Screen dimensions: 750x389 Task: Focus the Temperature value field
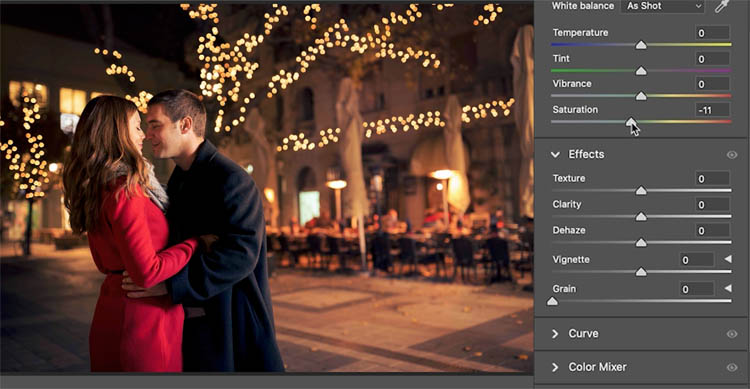(x=712, y=33)
